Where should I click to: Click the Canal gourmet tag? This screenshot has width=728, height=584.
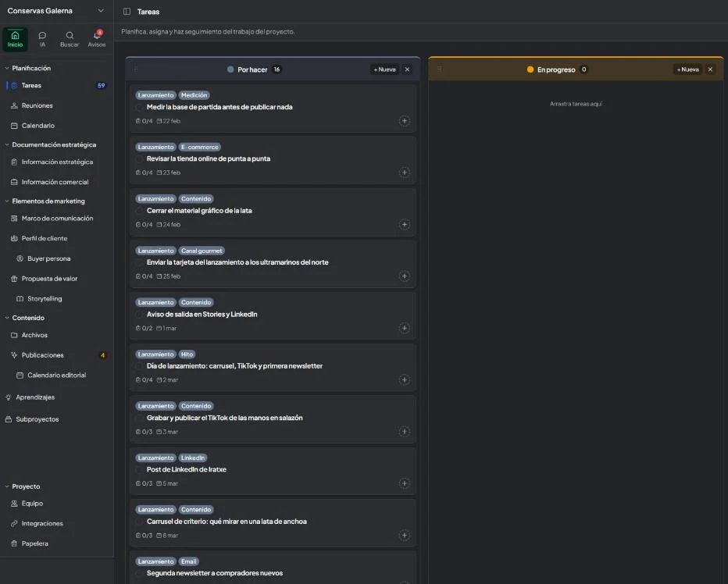[202, 251]
